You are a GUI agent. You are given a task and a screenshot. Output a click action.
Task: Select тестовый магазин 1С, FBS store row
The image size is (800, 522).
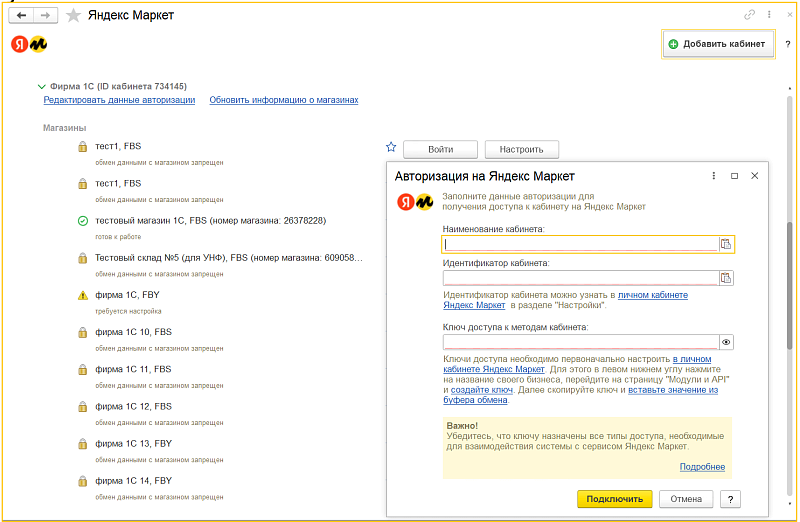(210, 221)
